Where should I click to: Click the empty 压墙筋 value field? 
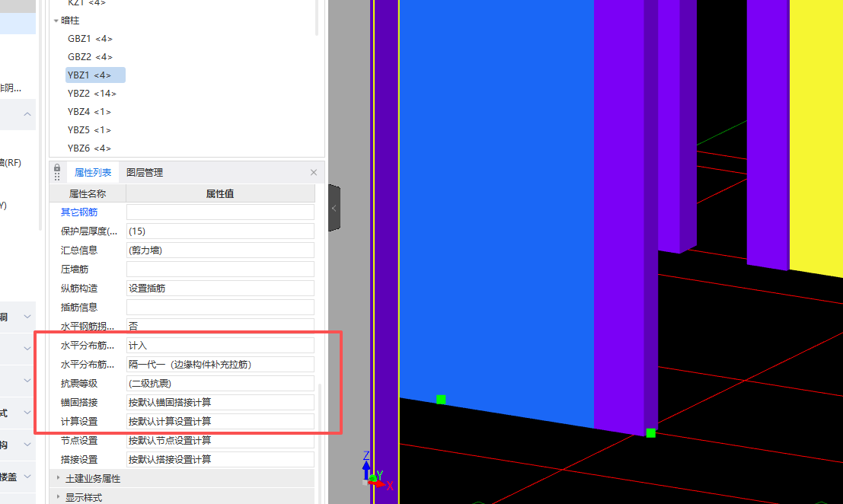[220, 270]
